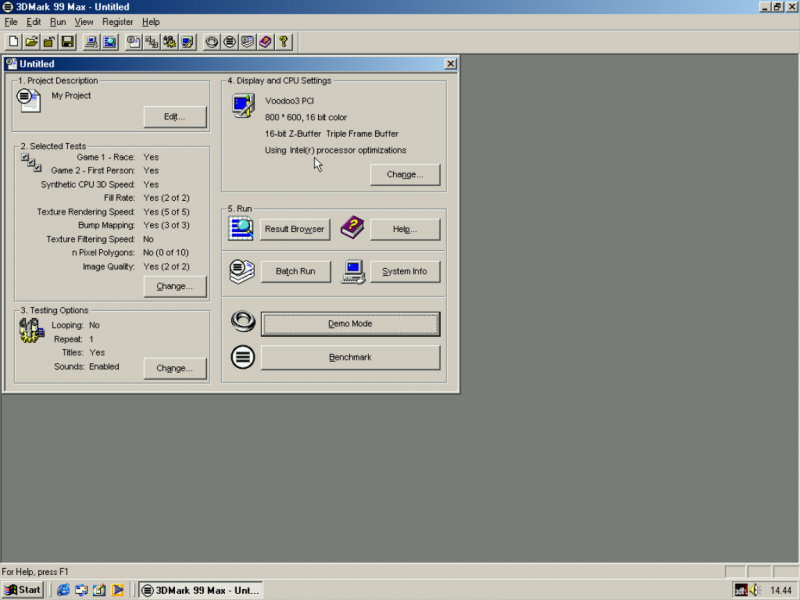Click the Display and CPU Settings monitor icon
Viewport: 800px width, 600px height.
point(243,106)
